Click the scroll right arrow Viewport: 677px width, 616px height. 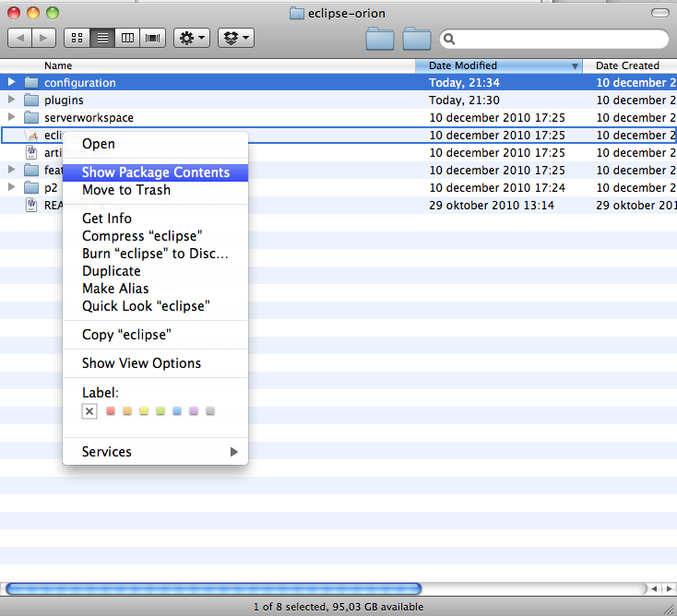pos(670,589)
